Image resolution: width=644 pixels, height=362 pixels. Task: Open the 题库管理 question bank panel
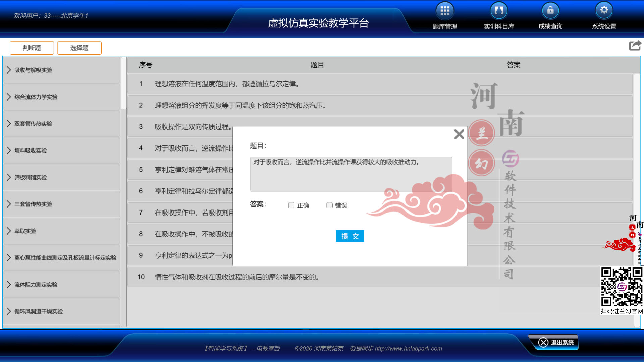(x=445, y=15)
